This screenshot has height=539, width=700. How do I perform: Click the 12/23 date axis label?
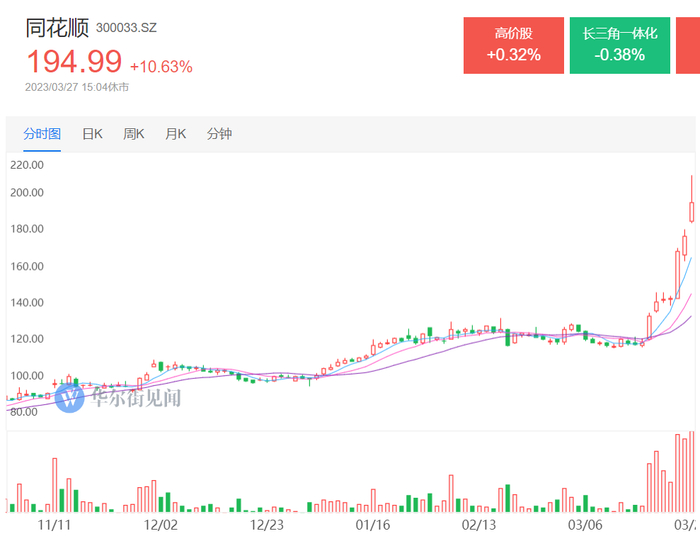(268, 523)
